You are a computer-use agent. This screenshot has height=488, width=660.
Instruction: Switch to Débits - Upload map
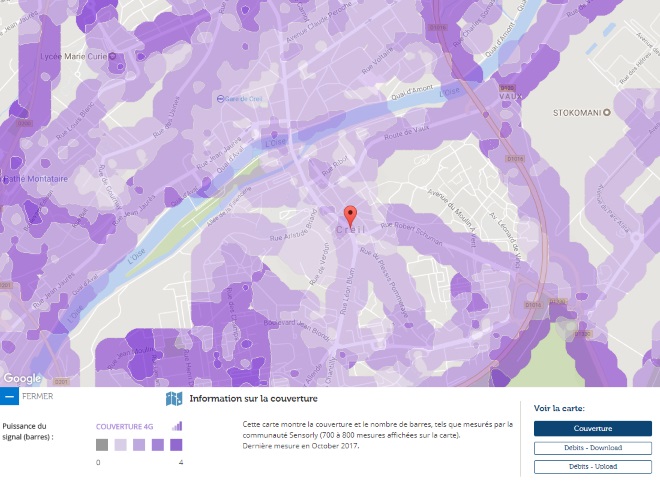pyautogui.click(x=592, y=466)
